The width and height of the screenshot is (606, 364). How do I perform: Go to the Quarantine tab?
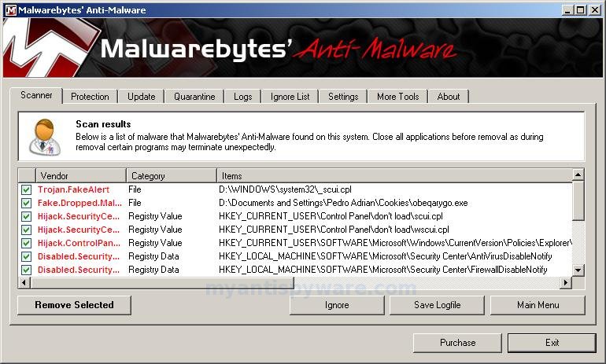coord(194,97)
